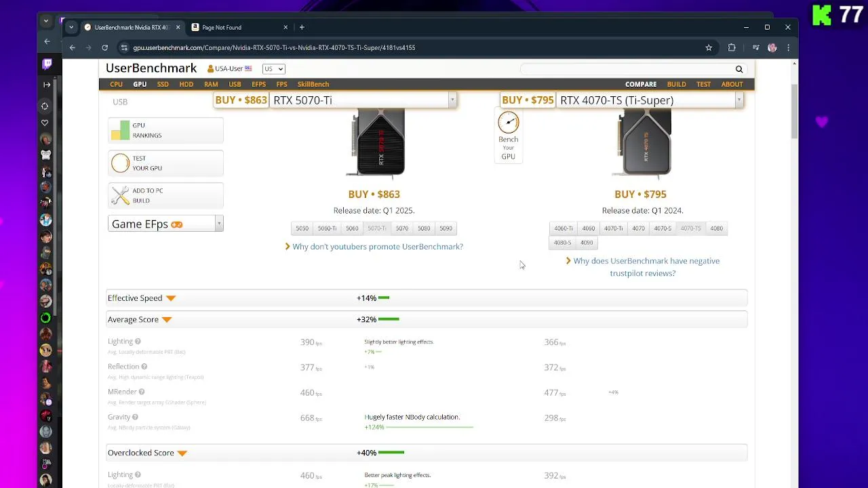Open the Game EFps dropdown
This screenshot has height=488, width=868.
pos(165,224)
